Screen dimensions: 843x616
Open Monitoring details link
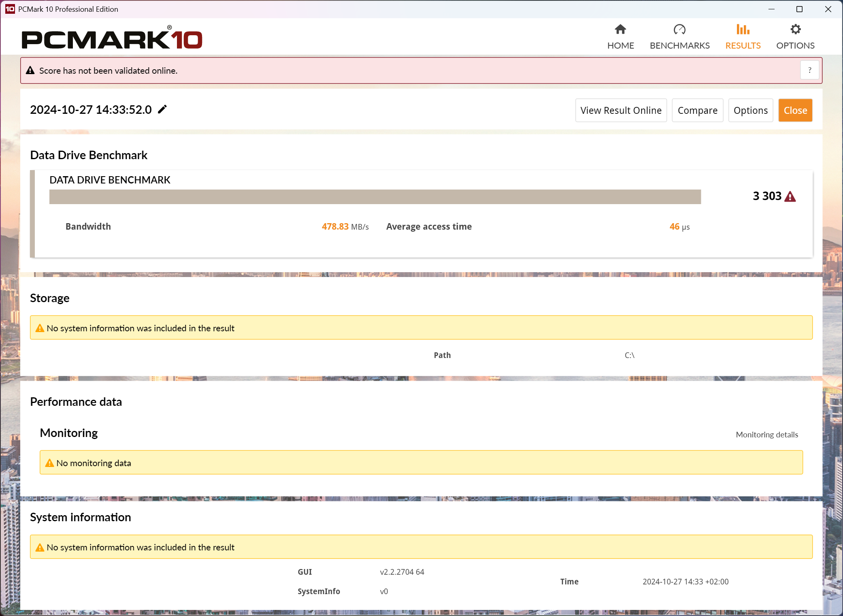pos(766,435)
